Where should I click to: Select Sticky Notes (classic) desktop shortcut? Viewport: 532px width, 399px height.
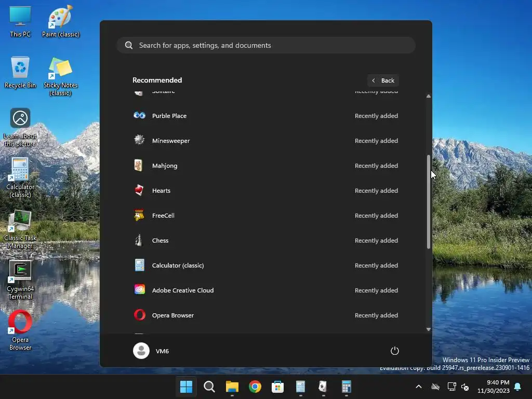point(60,77)
